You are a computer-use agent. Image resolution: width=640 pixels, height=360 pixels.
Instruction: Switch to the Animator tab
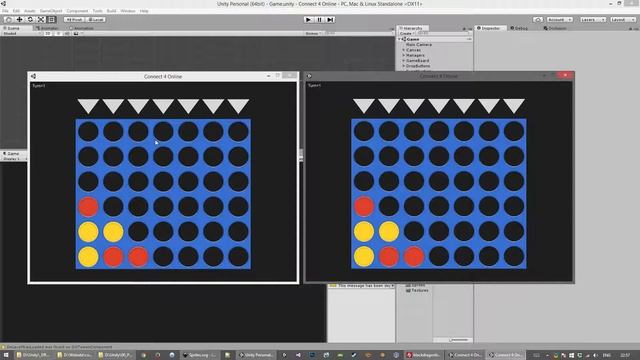point(47,28)
